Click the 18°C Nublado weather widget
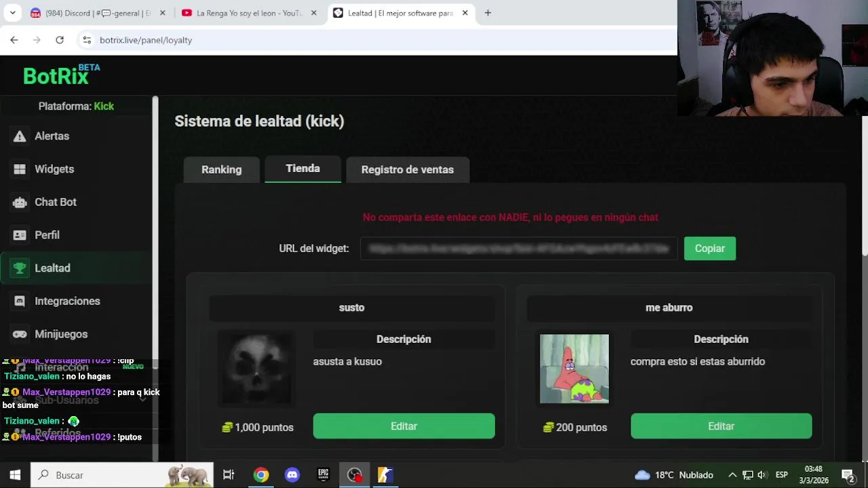The width and height of the screenshot is (868, 488). point(673,475)
